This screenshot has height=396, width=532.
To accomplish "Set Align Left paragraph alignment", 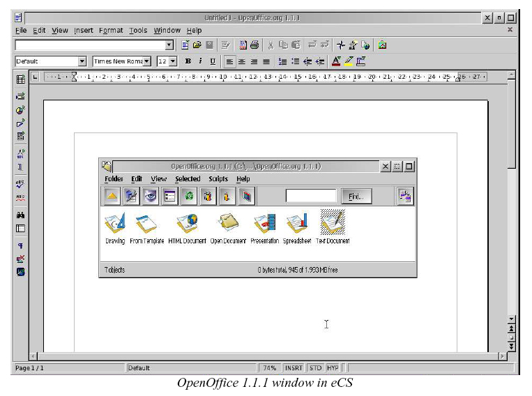I will point(229,61).
